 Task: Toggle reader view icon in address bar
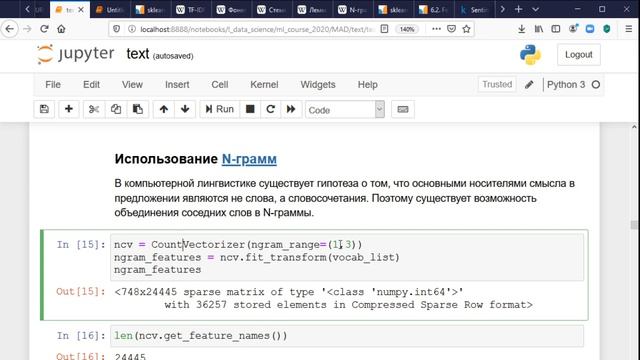tap(384, 29)
